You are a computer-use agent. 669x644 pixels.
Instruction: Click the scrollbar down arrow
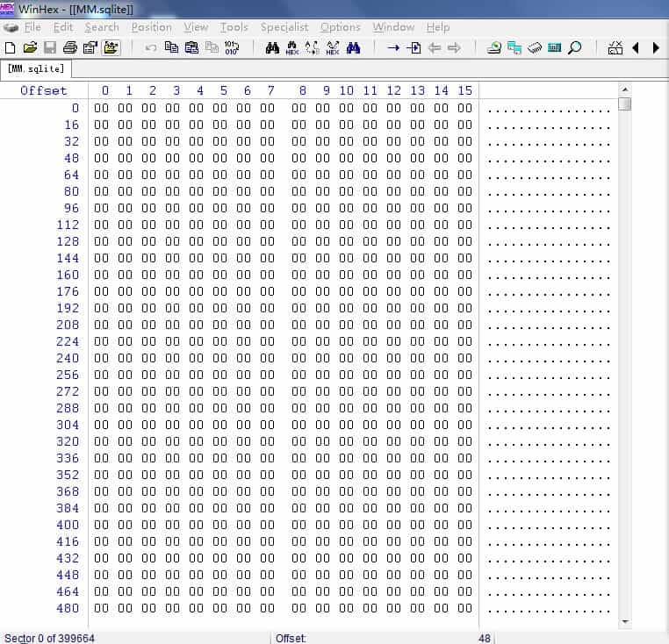[x=624, y=622]
